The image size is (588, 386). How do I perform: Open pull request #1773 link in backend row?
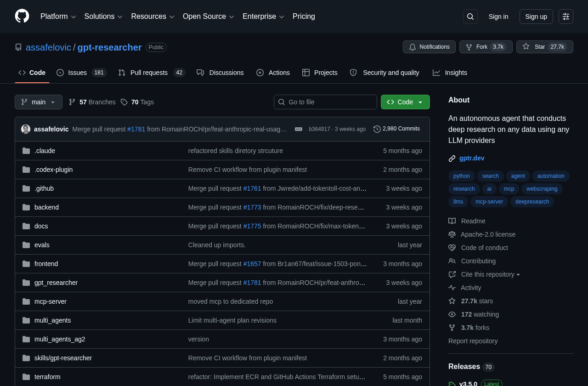pos(252,207)
